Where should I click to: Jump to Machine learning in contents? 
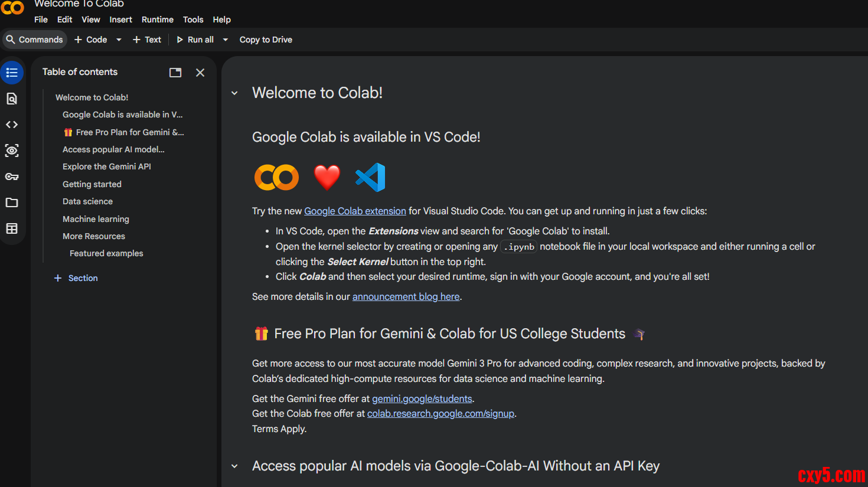pyautogui.click(x=96, y=219)
